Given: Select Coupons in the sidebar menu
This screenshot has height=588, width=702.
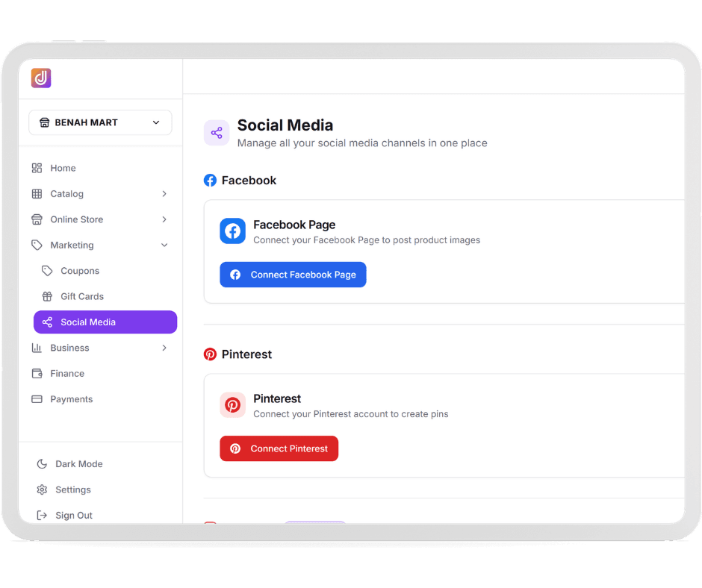Looking at the screenshot, I should click(80, 270).
